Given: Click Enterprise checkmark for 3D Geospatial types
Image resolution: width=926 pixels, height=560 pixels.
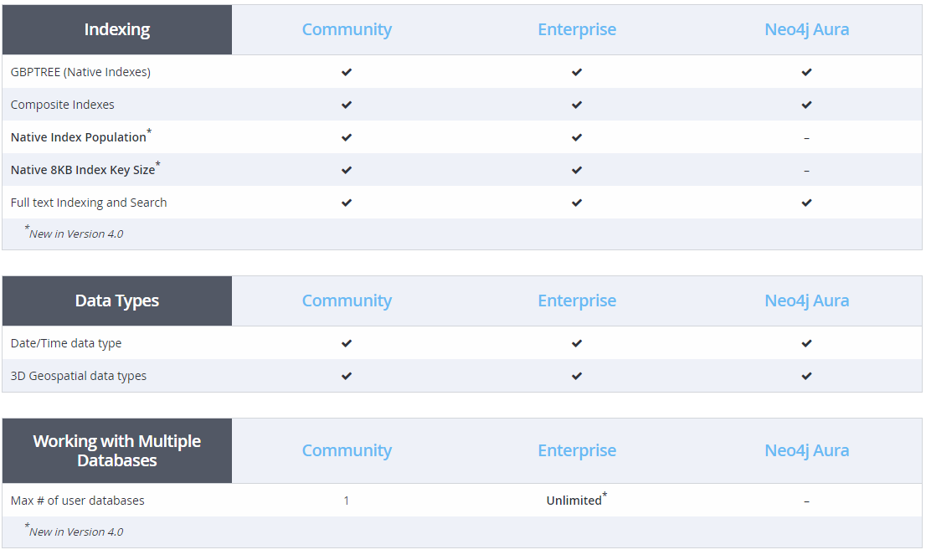Looking at the screenshot, I should [577, 376].
